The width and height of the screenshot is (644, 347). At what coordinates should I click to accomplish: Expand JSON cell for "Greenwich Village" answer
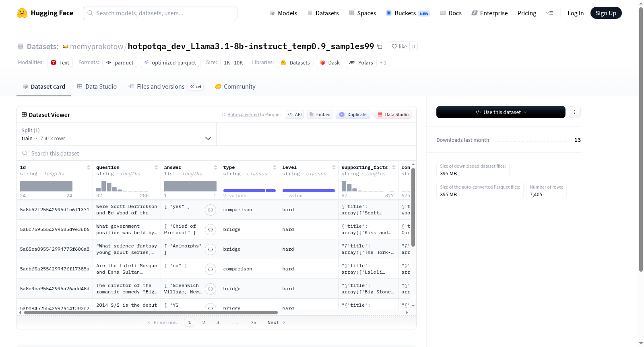211,289
